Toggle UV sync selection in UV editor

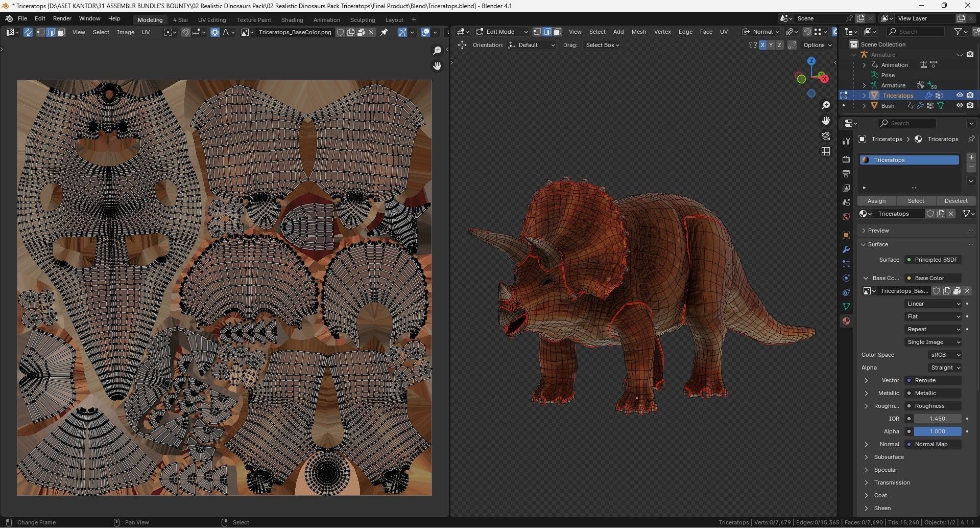(28, 32)
